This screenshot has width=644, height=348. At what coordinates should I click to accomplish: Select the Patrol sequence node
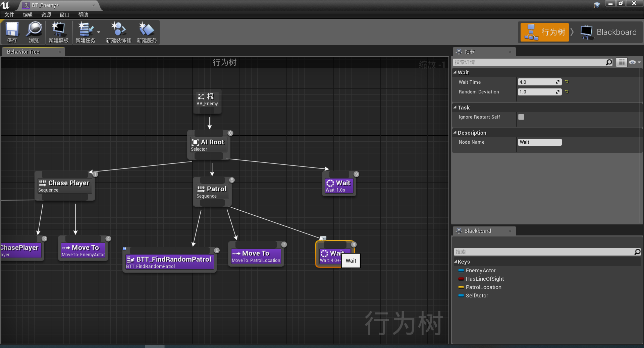click(212, 192)
